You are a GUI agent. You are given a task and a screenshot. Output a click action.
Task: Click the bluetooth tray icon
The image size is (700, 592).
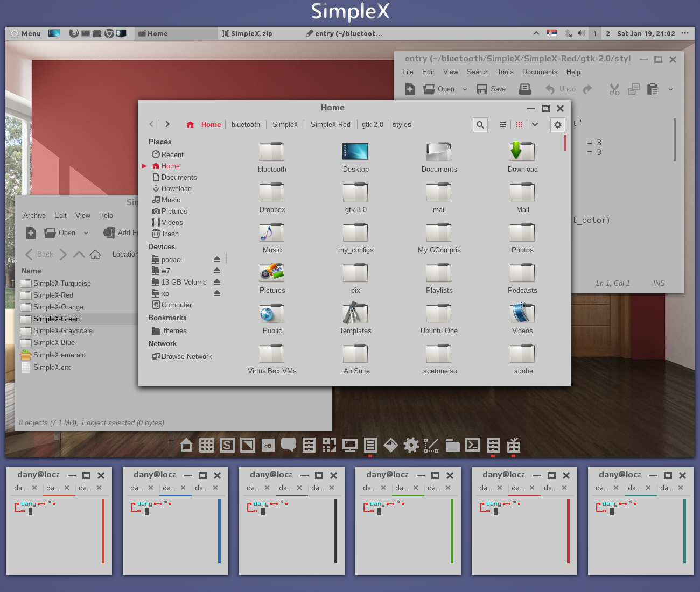coord(568,33)
